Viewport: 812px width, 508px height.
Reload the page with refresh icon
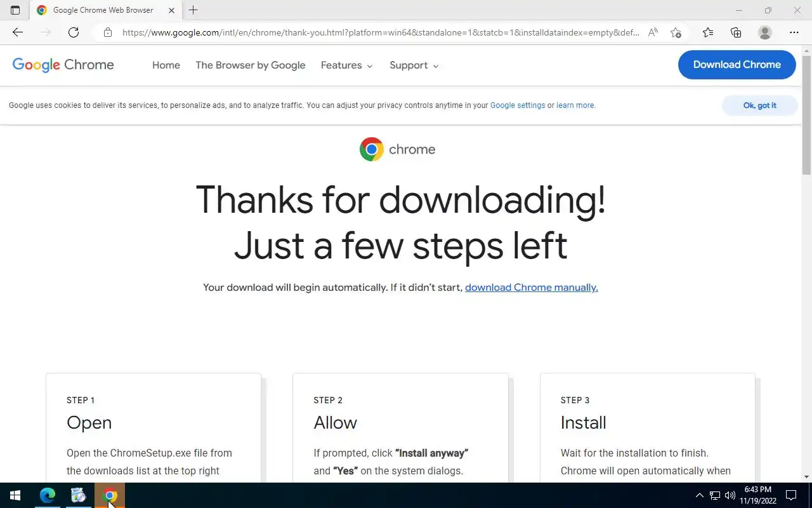click(x=74, y=32)
